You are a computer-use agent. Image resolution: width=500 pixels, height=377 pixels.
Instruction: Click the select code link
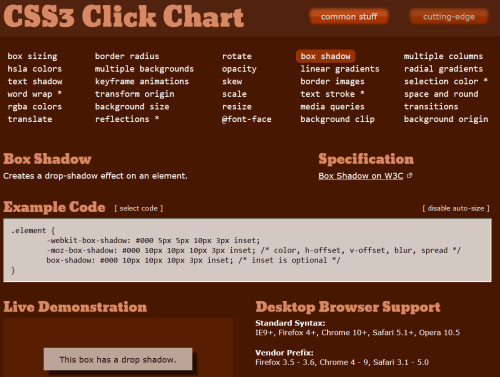click(139, 208)
